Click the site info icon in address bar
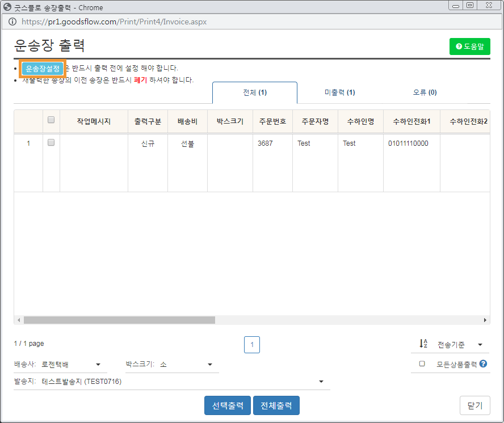504x423 pixels. click(12, 22)
